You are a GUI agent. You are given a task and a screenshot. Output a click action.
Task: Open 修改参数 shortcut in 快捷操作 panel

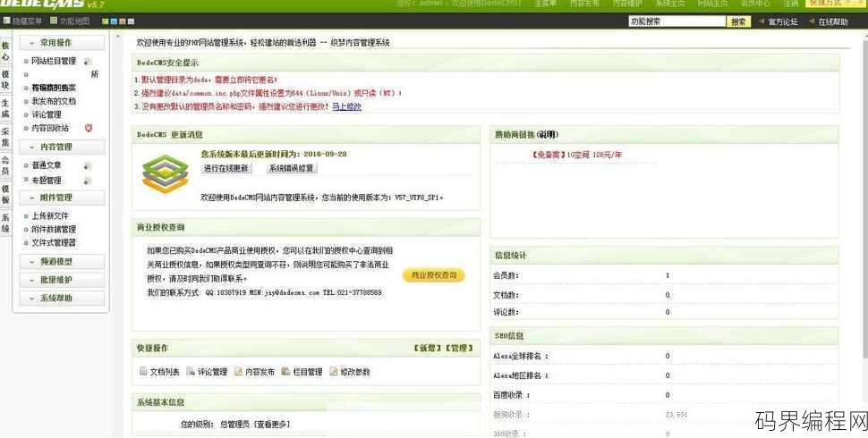[349, 372]
